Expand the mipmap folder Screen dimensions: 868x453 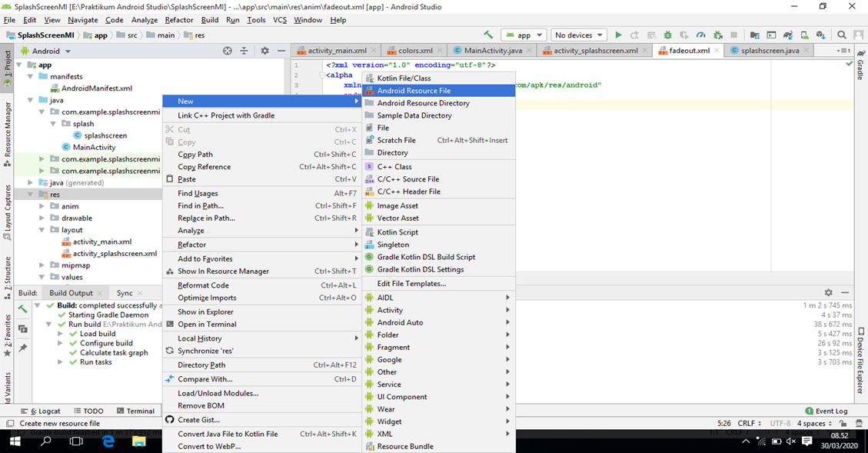coord(42,265)
